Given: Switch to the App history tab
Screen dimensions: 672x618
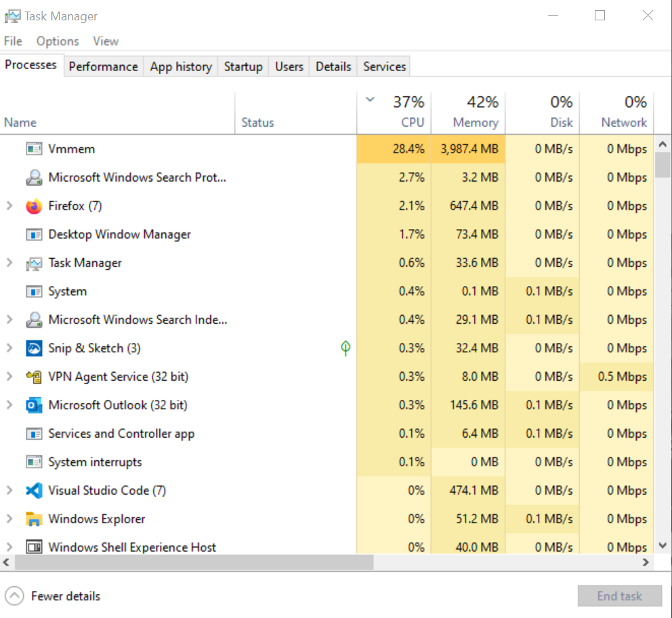Looking at the screenshot, I should 181,66.
